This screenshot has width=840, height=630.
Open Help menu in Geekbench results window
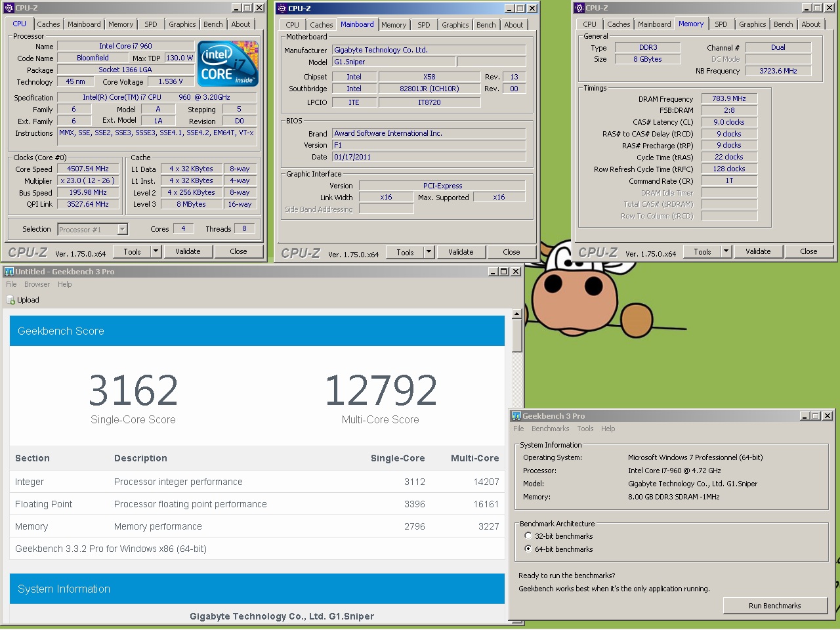64,284
